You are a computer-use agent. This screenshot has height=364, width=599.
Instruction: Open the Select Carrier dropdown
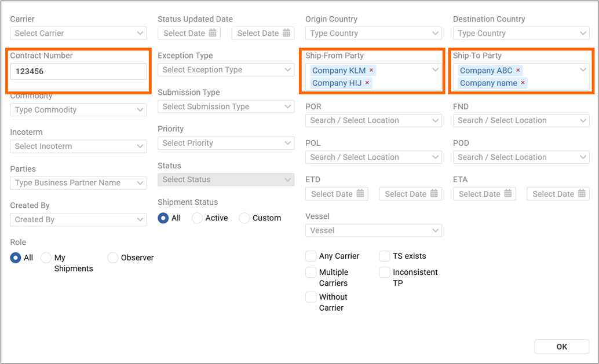pyautogui.click(x=78, y=33)
